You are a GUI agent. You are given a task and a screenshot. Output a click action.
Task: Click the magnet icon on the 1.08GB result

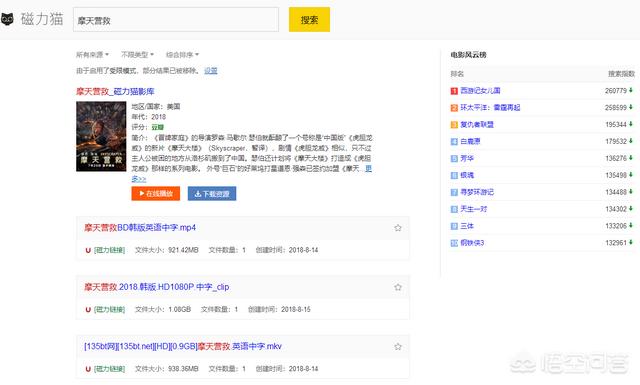pyautogui.click(x=88, y=309)
